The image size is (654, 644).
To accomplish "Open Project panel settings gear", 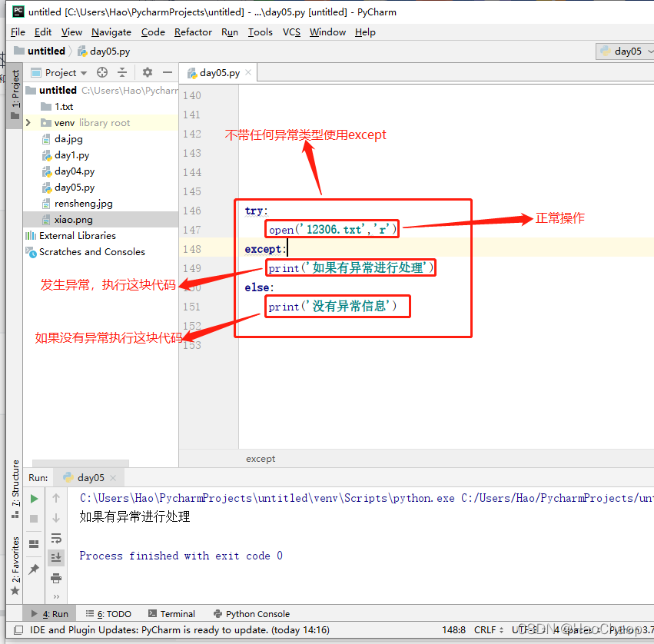I will [148, 71].
